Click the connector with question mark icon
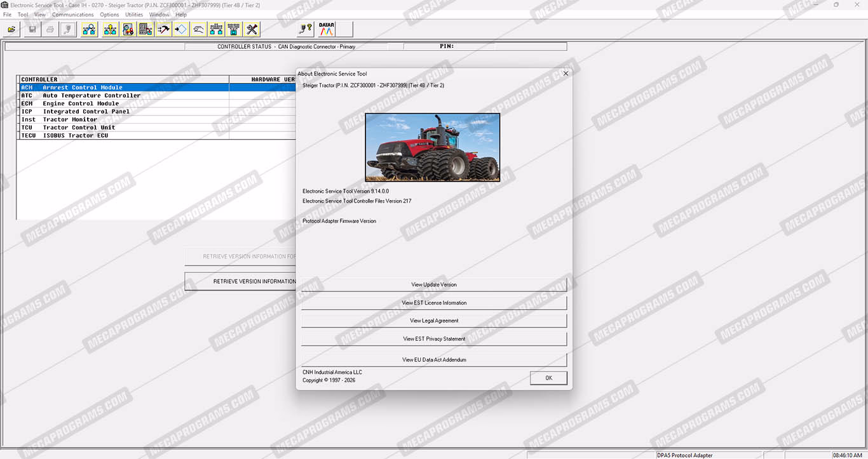The width and height of the screenshot is (868, 459). point(305,29)
